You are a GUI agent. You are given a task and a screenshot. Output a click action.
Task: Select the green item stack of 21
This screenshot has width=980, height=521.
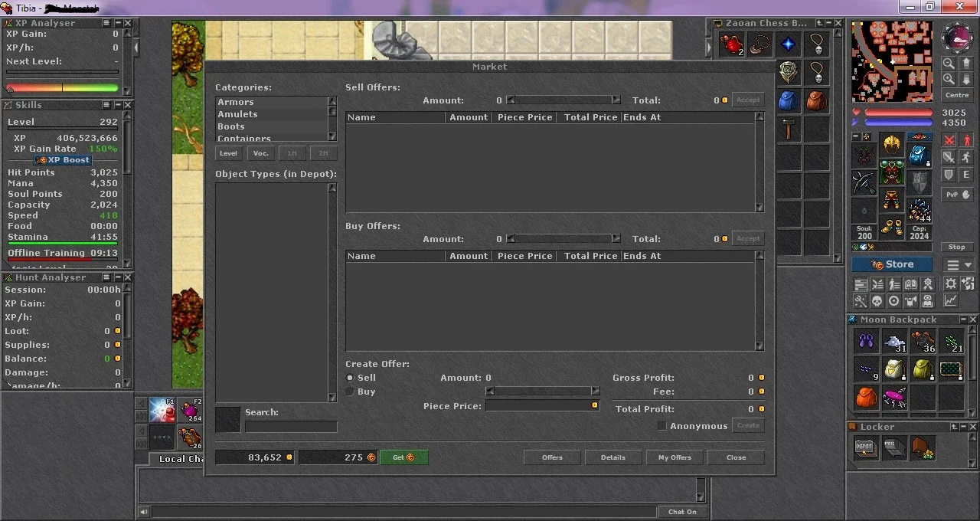coord(951,340)
